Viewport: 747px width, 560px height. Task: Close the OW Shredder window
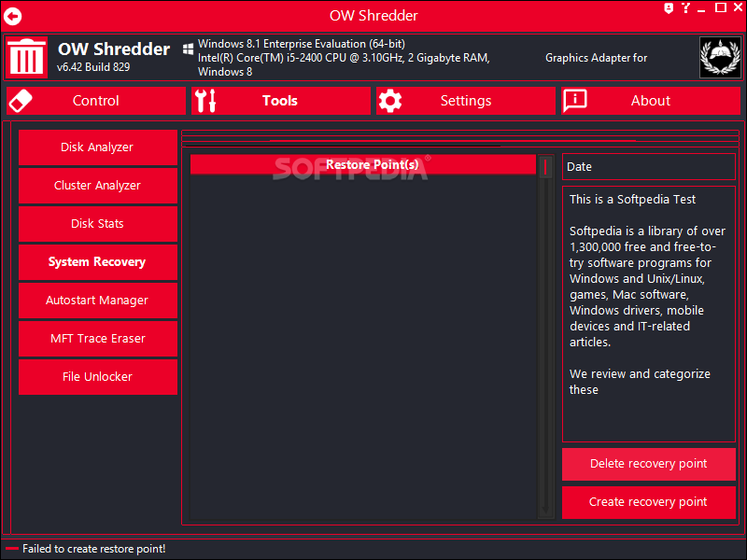pos(738,7)
